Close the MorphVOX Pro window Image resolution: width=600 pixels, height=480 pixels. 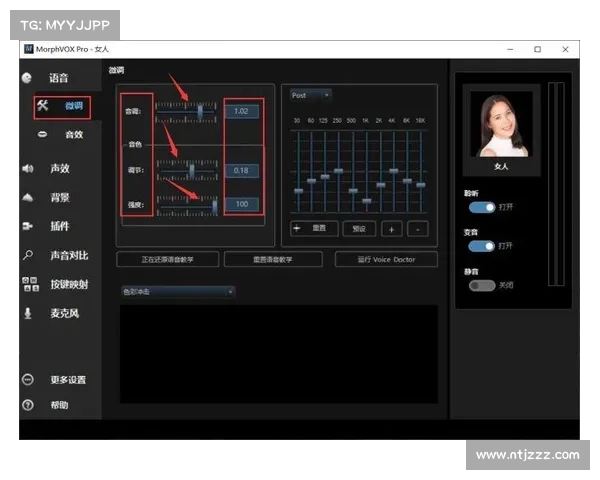click(565, 49)
